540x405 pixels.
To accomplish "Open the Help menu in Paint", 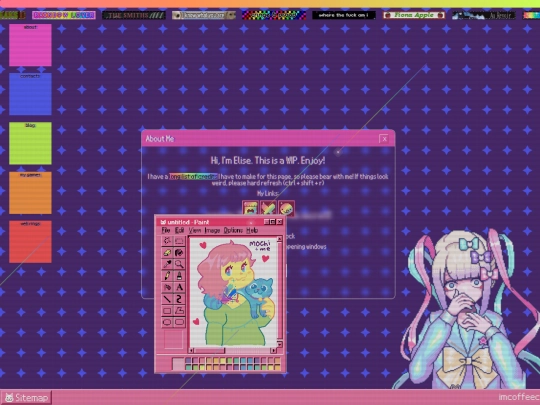I will pyautogui.click(x=252, y=230).
